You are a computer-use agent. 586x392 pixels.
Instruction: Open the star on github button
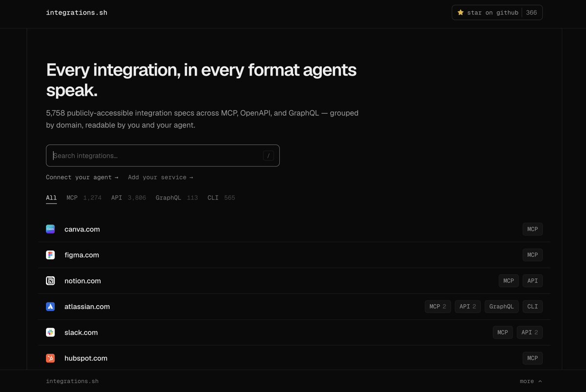[497, 13]
